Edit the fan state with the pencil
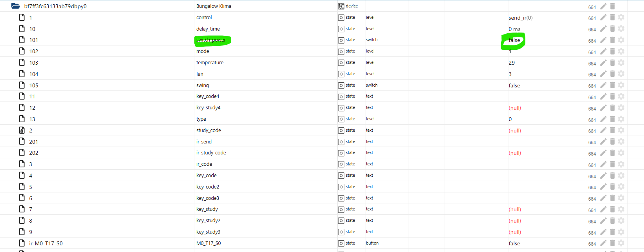Viewport: 644px width, 252px height. coord(603,74)
